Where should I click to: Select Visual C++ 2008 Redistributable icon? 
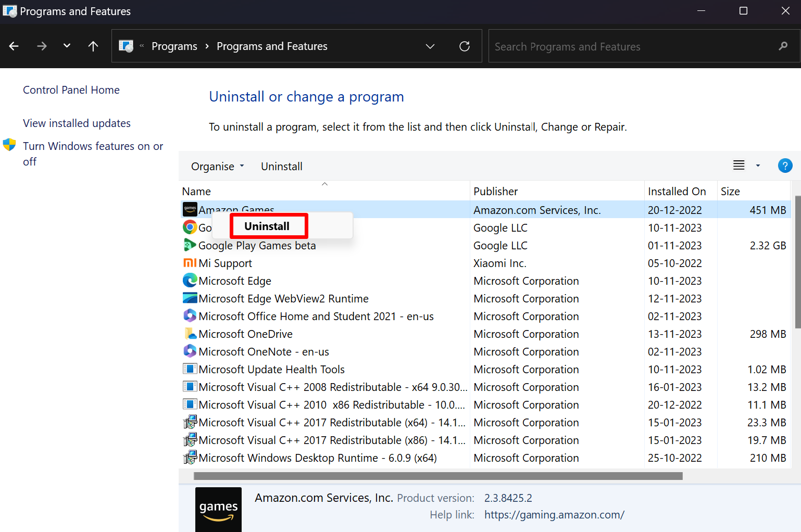[x=190, y=386]
